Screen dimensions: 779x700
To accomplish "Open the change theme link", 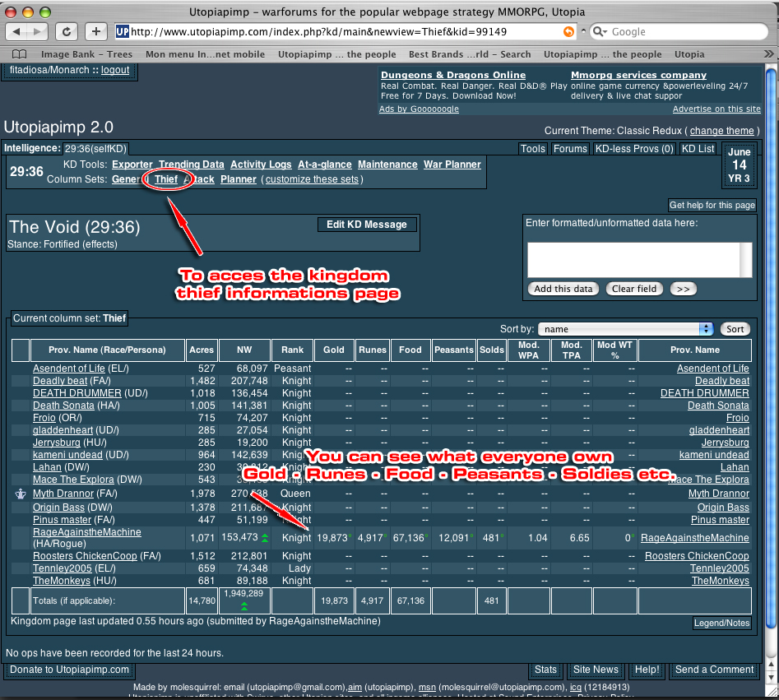I will pyautogui.click(x=721, y=131).
